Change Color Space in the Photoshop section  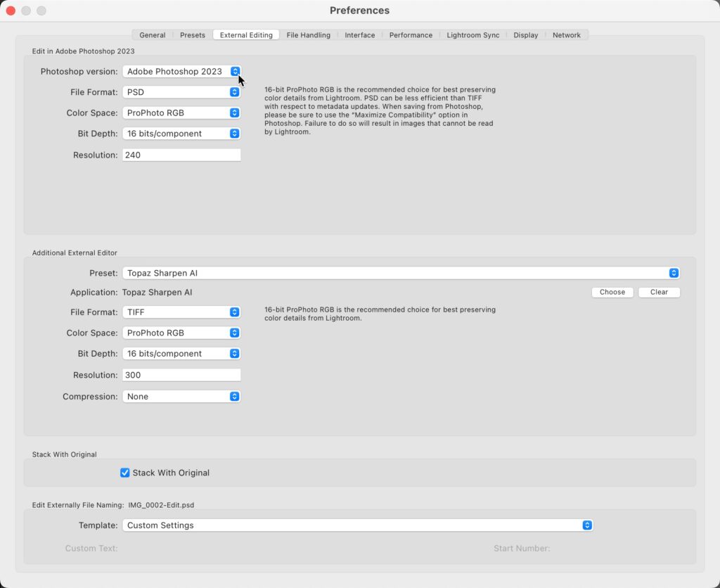(181, 113)
